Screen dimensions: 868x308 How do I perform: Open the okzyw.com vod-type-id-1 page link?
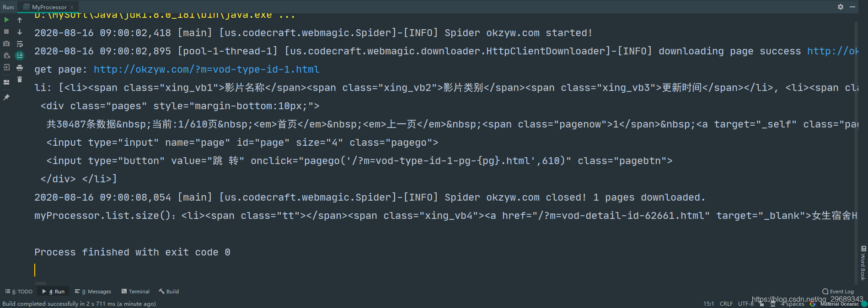click(x=207, y=69)
